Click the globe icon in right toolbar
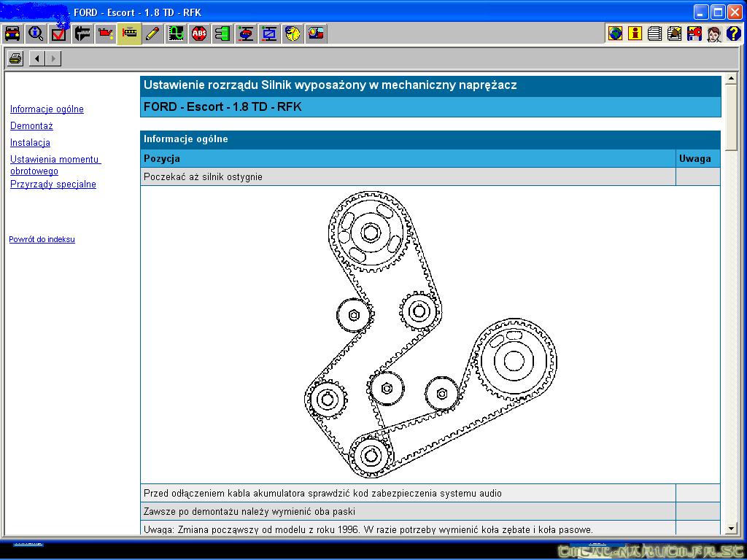Image resolution: width=747 pixels, height=560 pixels. coord(615,34)
